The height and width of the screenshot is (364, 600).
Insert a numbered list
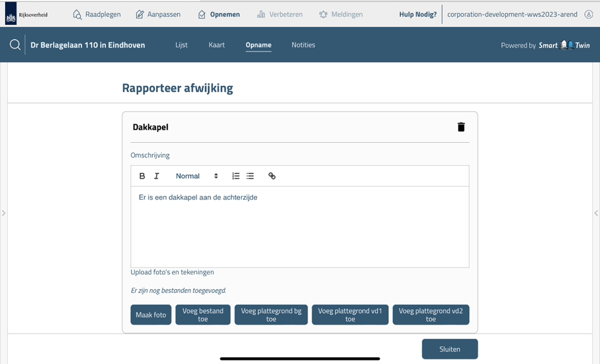(x=235, y=176)
